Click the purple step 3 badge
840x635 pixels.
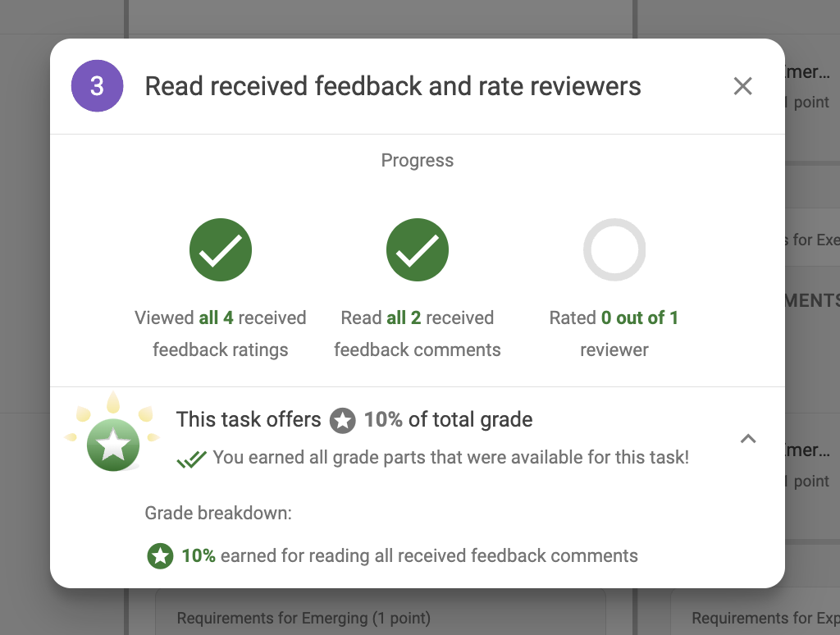click(97, 86)
